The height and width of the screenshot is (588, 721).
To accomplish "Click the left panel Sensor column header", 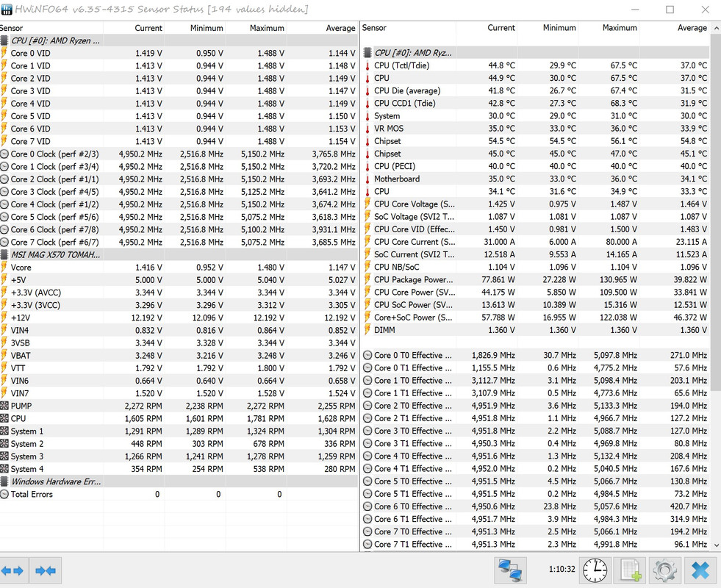I will [51, 28].
